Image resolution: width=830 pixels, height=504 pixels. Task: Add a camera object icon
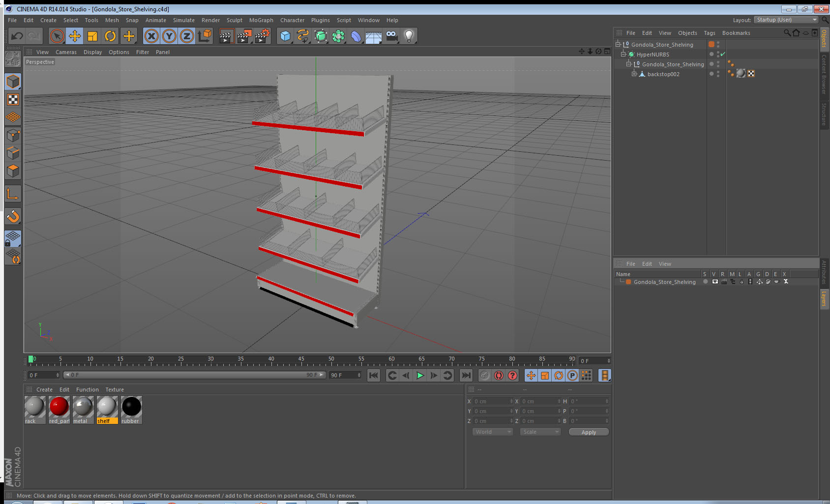click(391, 36)
